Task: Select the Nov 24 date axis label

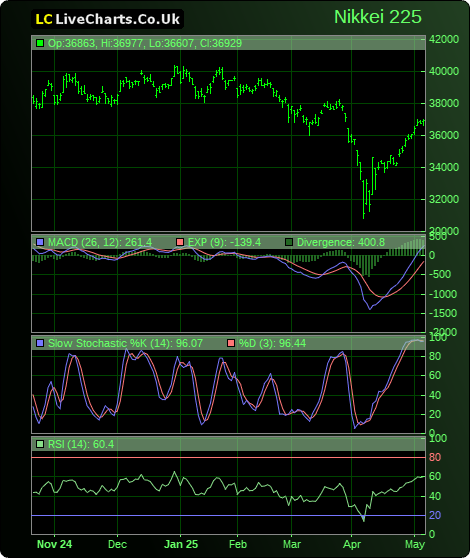Action: click(54, 544)
